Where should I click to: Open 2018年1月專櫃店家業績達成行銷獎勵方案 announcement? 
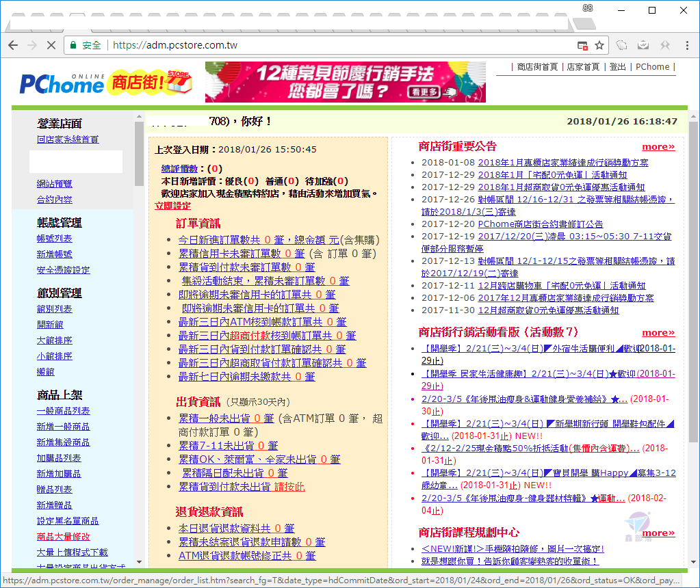[563, 163]
